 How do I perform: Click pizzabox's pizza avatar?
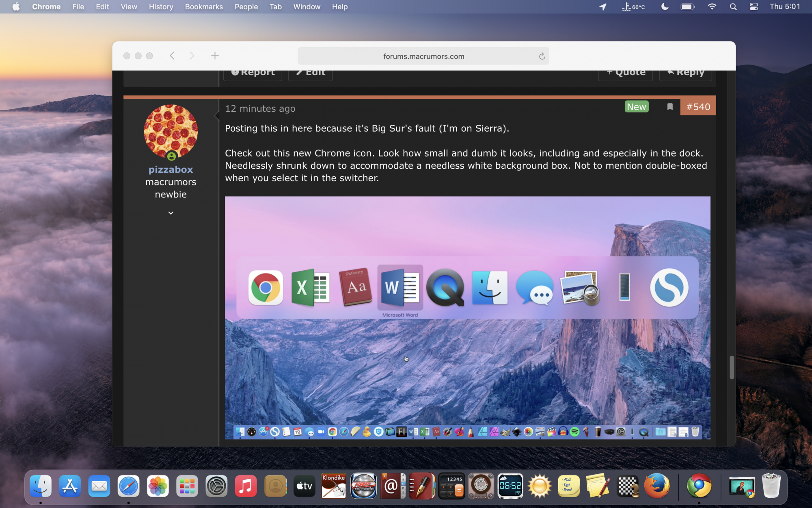click(171, 132)
